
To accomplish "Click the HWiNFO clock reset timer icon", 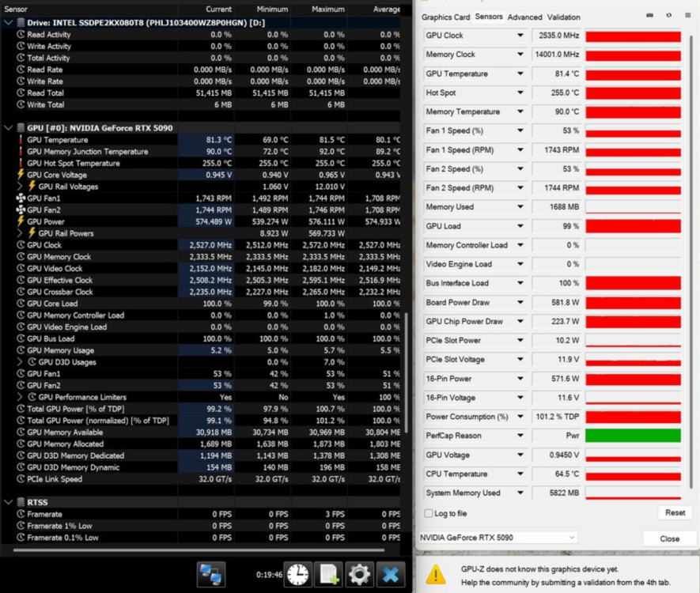I will [297, 574].
